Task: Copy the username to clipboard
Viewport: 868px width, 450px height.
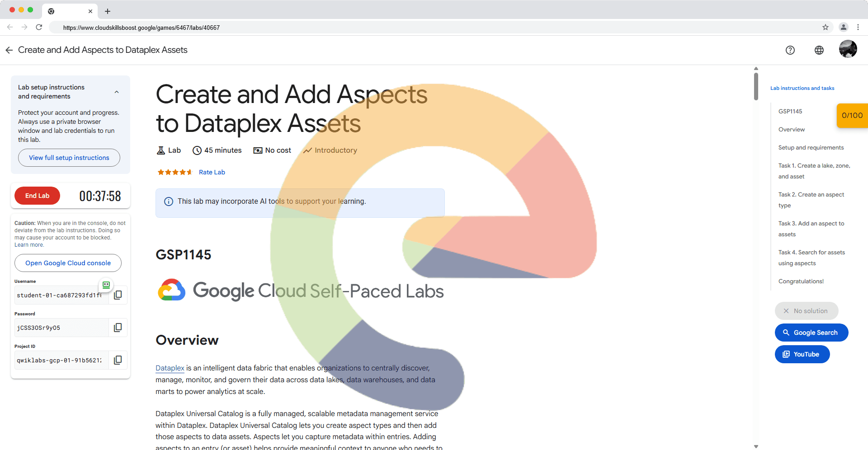Action: tap(118, 295)
